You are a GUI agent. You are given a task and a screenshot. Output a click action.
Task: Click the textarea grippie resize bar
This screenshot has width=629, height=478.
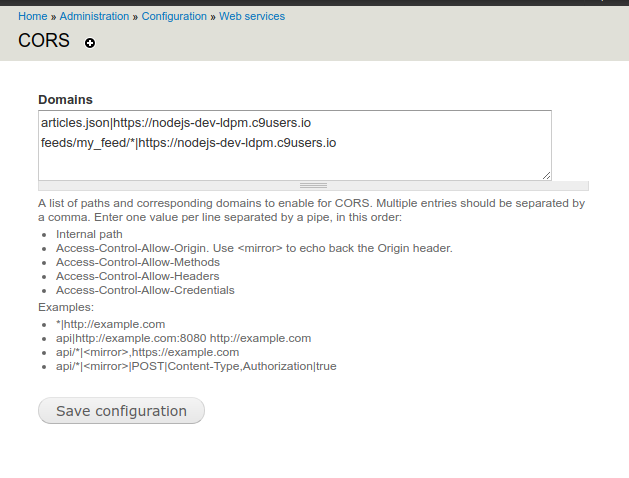[x=313, y=186]
